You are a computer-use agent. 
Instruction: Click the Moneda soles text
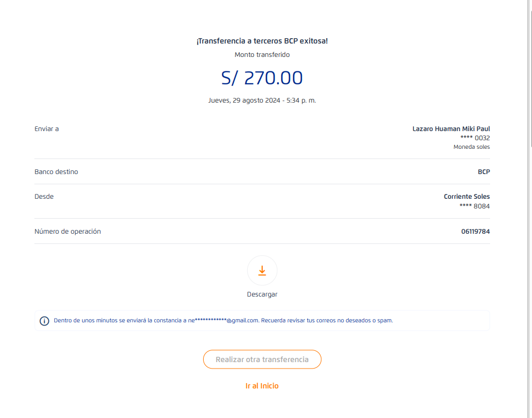point(471,147)
